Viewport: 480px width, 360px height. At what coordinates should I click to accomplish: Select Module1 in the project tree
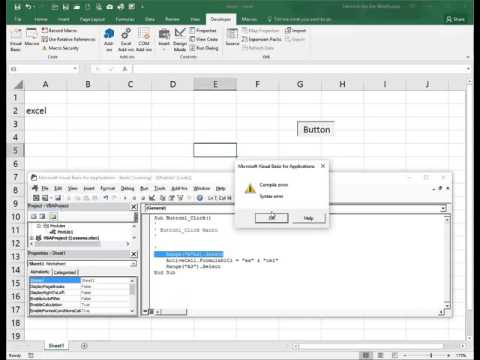pyautogui.click(x=62, y=232)
